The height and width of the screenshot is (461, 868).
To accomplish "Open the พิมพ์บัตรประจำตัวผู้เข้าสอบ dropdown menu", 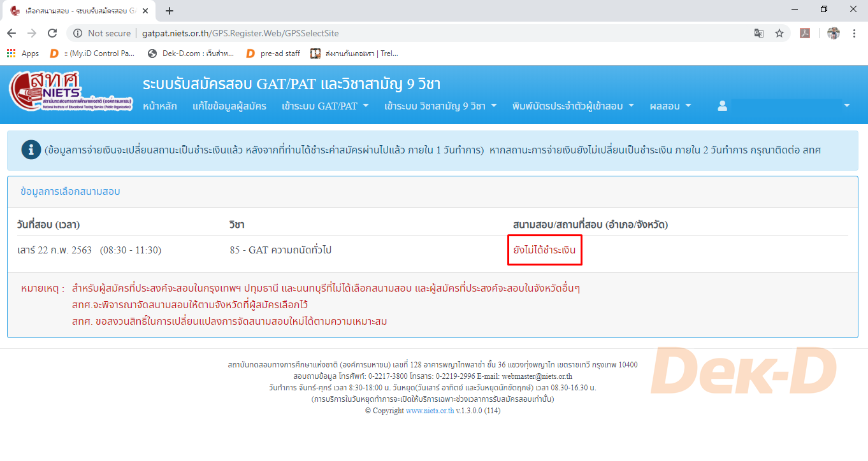I will coord(572,106).
